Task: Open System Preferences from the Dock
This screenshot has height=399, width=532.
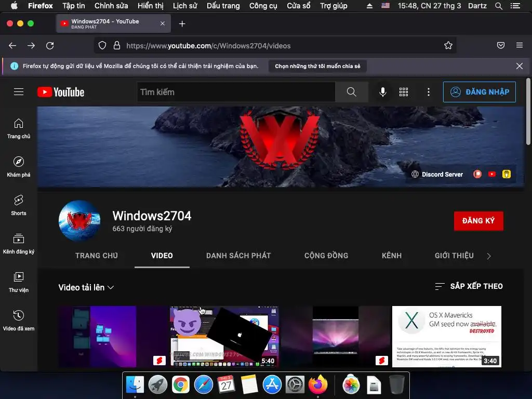Action: [295, 385]
